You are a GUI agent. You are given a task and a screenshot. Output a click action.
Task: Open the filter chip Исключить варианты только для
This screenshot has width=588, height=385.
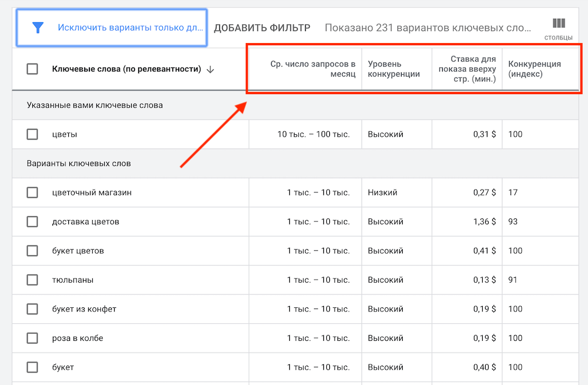click(x=129, y=26)
